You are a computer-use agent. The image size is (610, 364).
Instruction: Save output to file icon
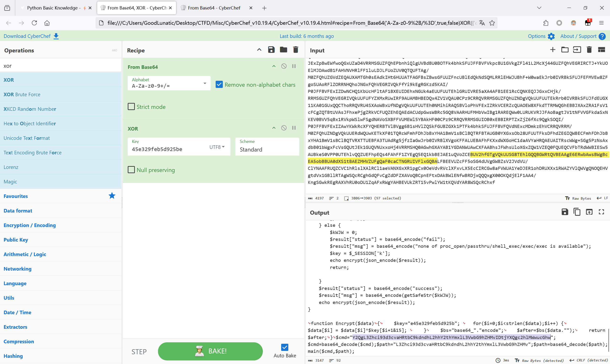(x=565, y=212)
